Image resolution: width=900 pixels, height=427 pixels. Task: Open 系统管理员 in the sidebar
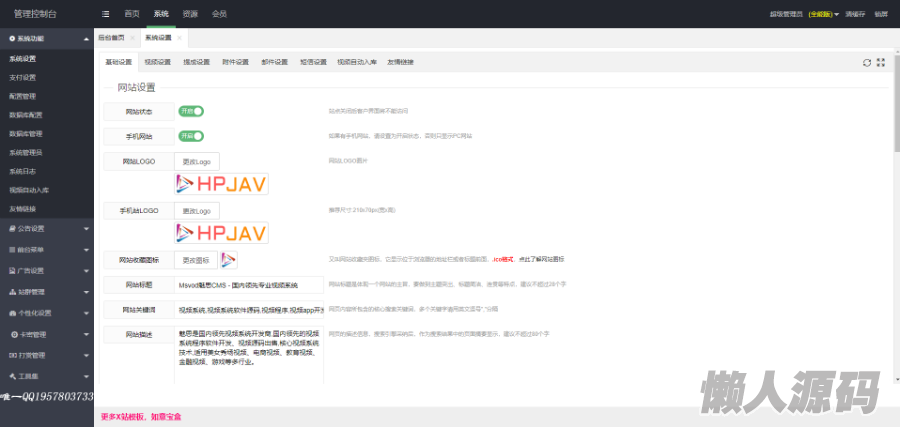tap(47, 153)
